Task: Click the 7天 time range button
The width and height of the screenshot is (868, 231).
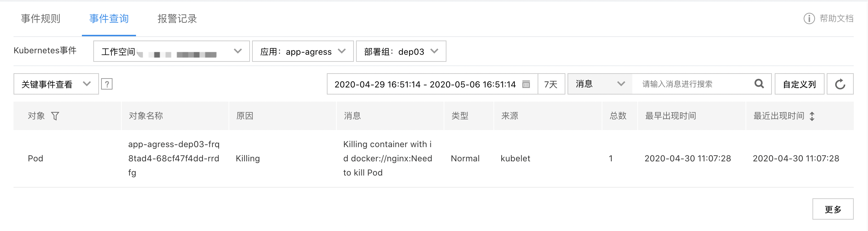Action: coord(551,84)
